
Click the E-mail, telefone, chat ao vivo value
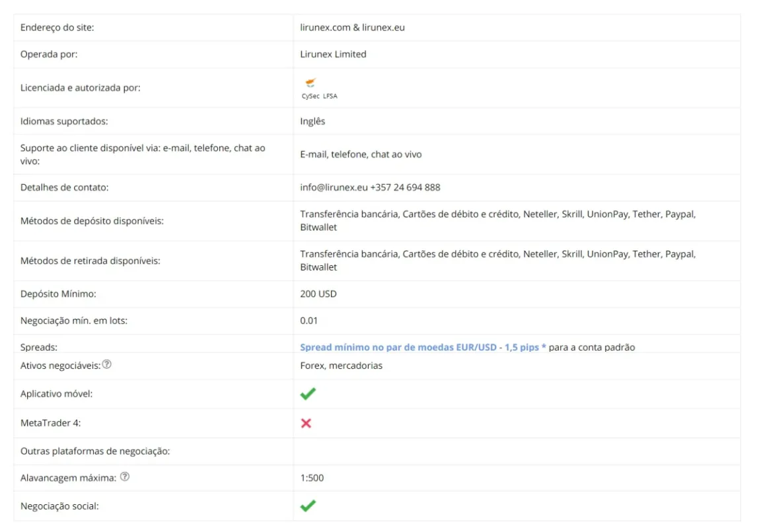click(361, 154)
